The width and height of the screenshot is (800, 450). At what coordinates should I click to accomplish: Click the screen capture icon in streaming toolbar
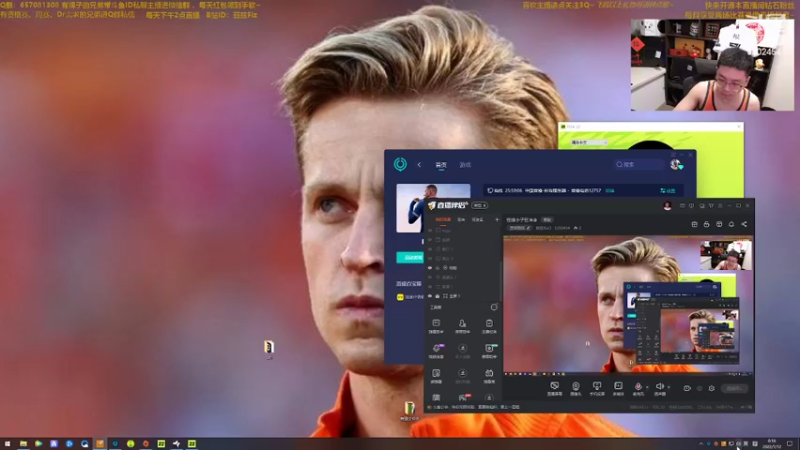[x=555, y=386]
